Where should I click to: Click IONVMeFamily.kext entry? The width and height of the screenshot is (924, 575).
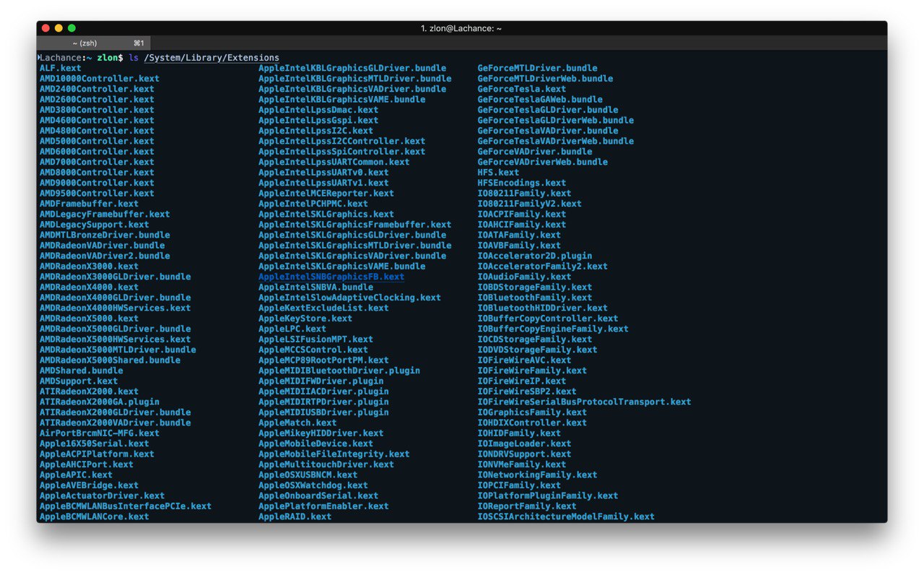[x=522, y=464]
